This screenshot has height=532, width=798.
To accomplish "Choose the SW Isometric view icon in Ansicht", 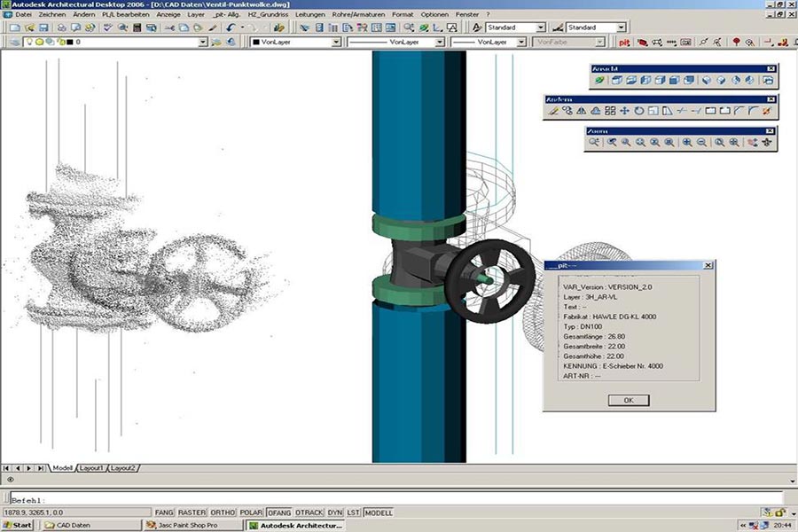I will tap(708, 79).
